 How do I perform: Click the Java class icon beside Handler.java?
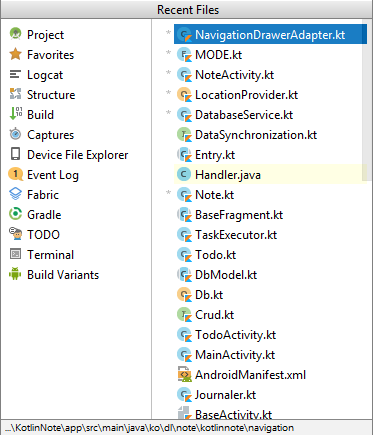[x=183, y=174]
